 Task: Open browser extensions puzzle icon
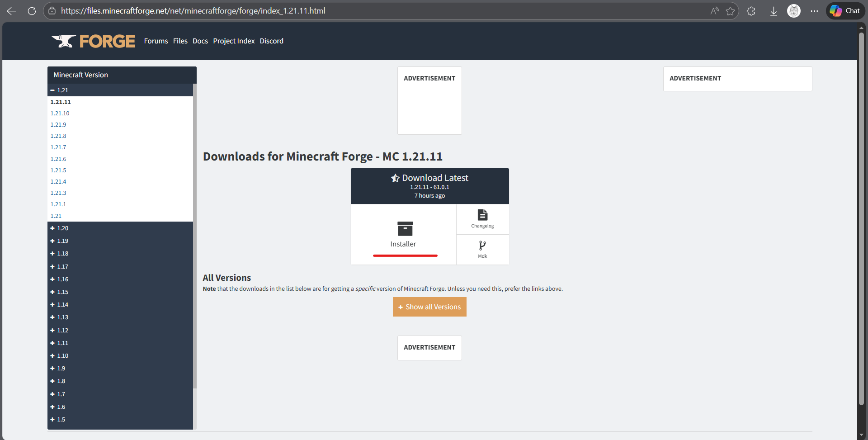click(751, 11)
